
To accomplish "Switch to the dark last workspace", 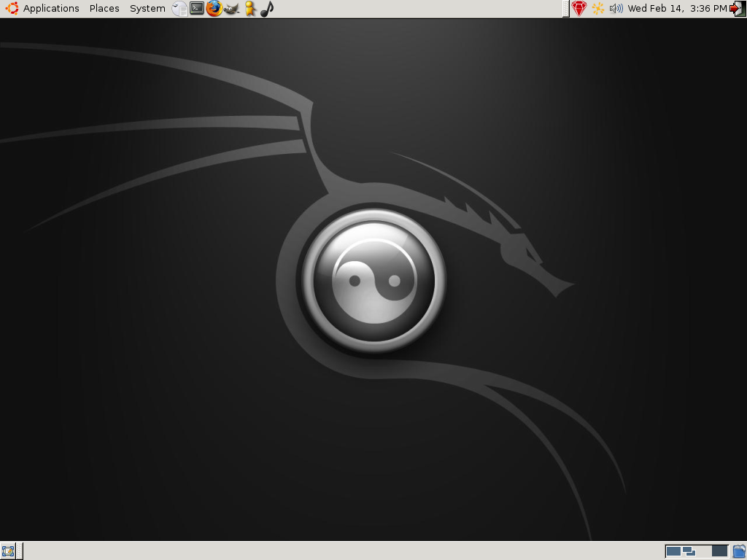I will click(720, 551).
